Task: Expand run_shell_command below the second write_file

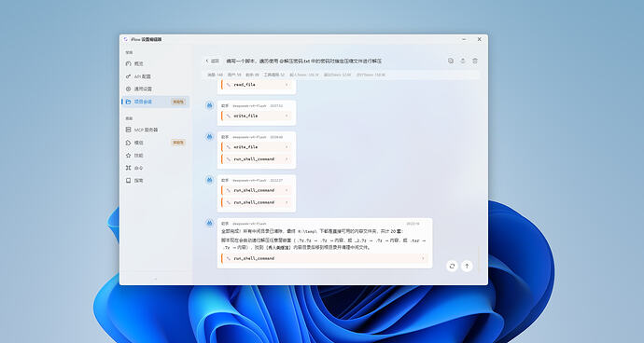Action: 257,158
